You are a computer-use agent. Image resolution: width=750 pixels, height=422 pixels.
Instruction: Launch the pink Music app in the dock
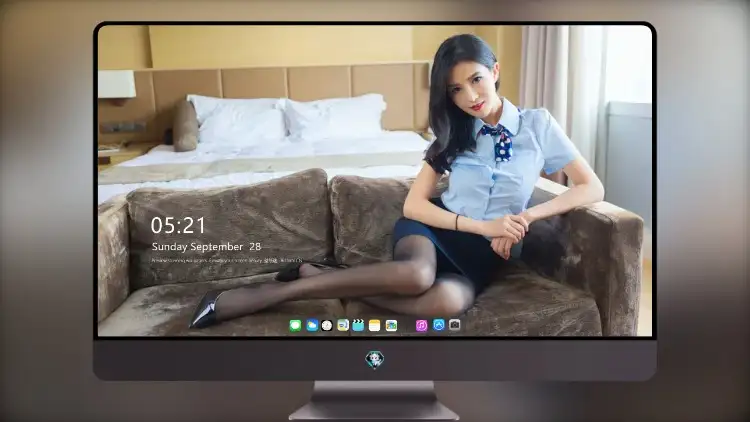tap(421, 325)
